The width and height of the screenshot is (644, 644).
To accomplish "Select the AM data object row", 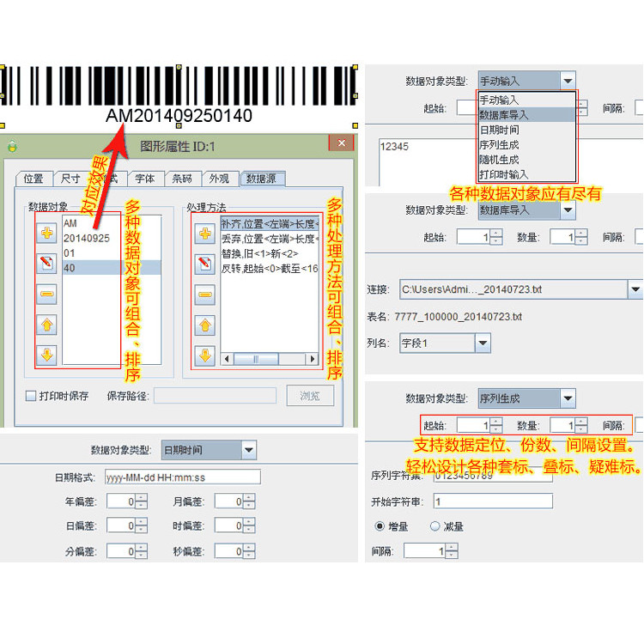I will [112, 223].
